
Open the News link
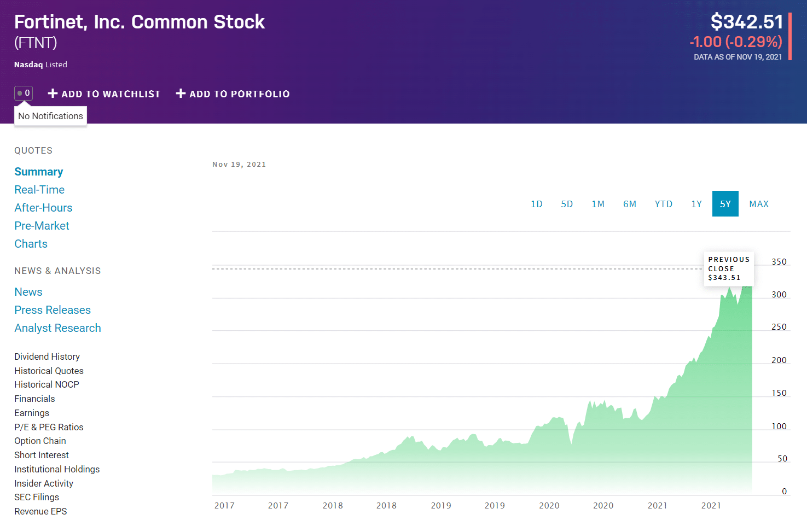point(28,292)
